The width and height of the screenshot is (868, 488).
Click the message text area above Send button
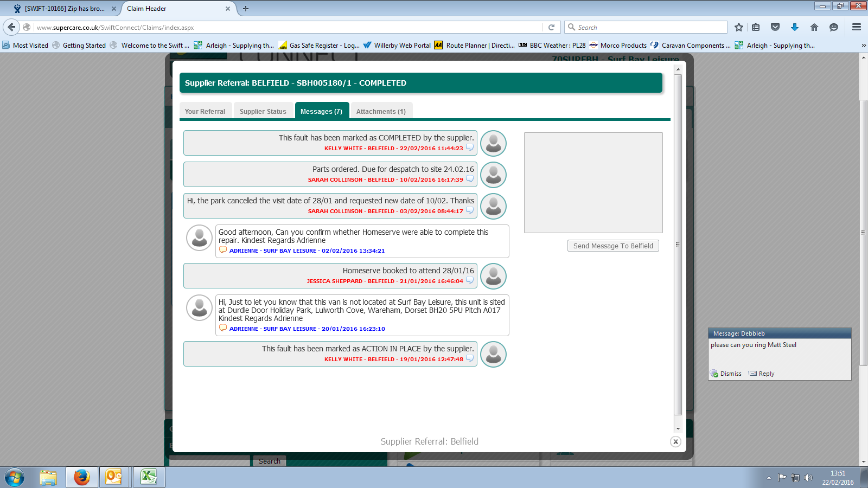coord(593,183)
